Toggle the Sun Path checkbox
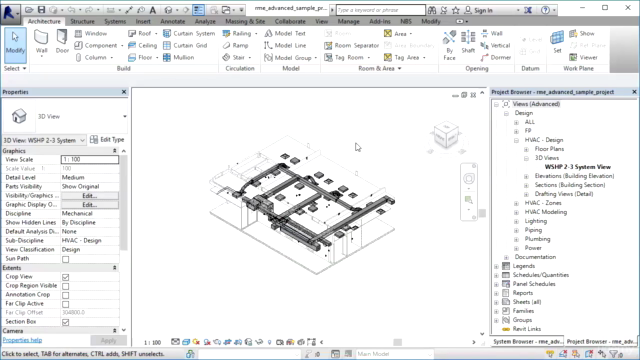The image size is (640, 360). tap(65, 259)
